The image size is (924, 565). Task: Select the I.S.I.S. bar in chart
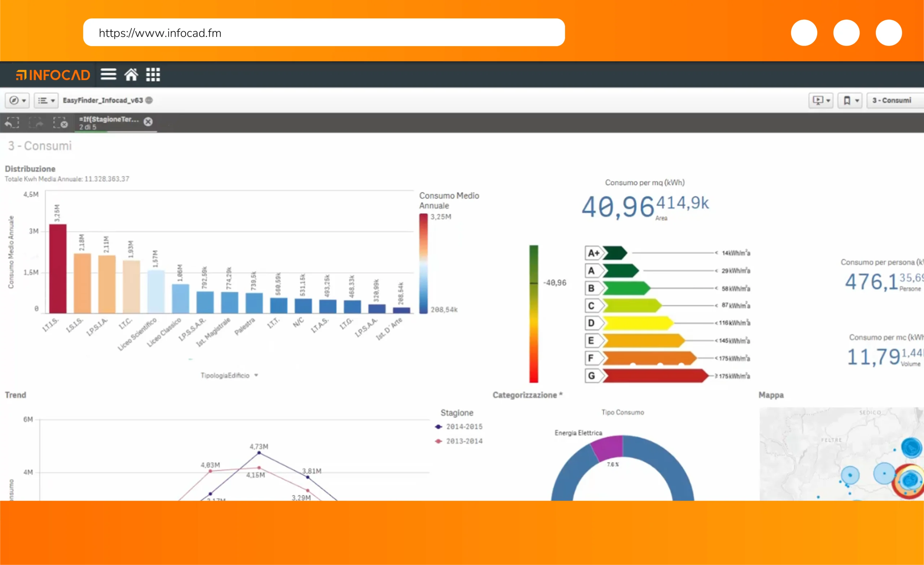point(82,284)
